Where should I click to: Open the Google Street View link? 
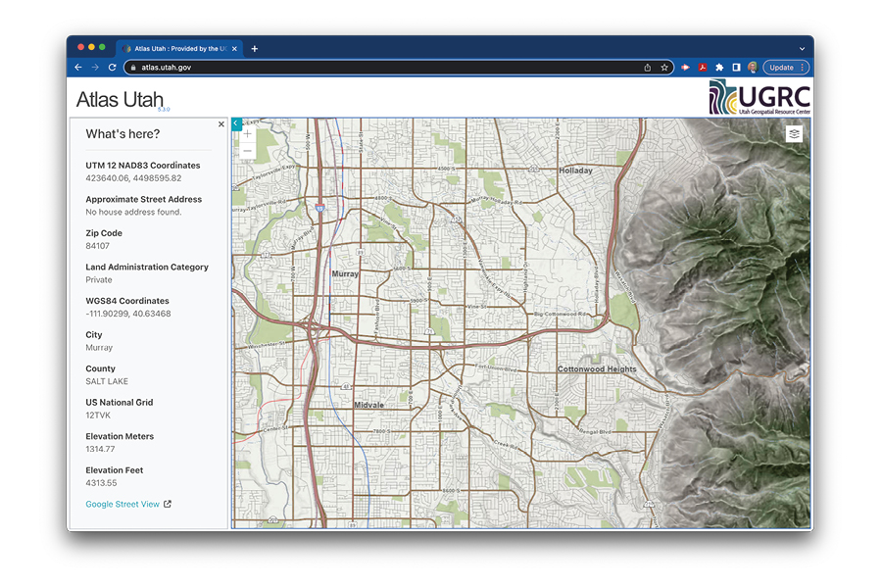(128, 504)
